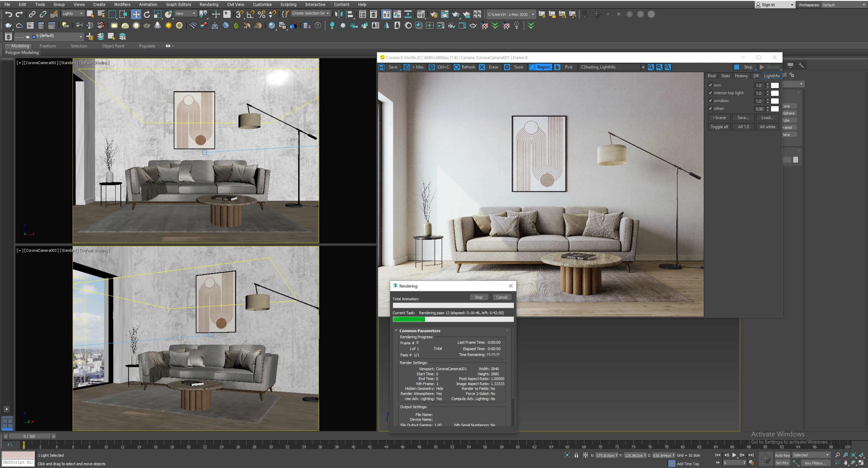Screen dimensions: 868x468
Task: Click Maximize Viewport Toggle icon
Action: [x=861, y=463]
